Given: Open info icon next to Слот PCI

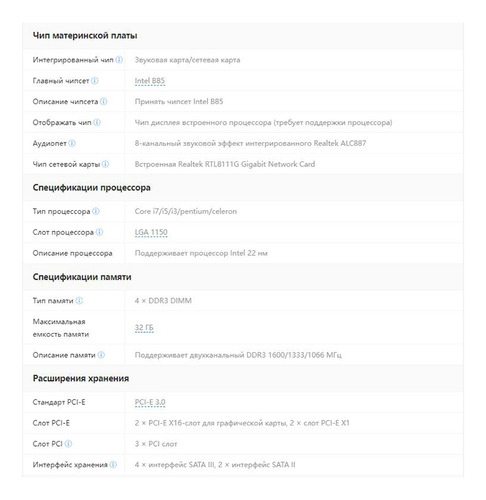Looking at the screenshot, I should coord(68,444).
